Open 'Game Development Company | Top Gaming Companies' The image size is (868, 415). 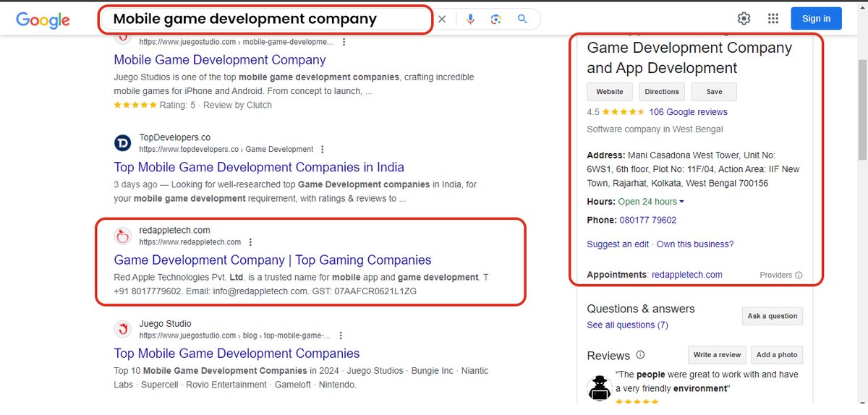pos(273,260)
